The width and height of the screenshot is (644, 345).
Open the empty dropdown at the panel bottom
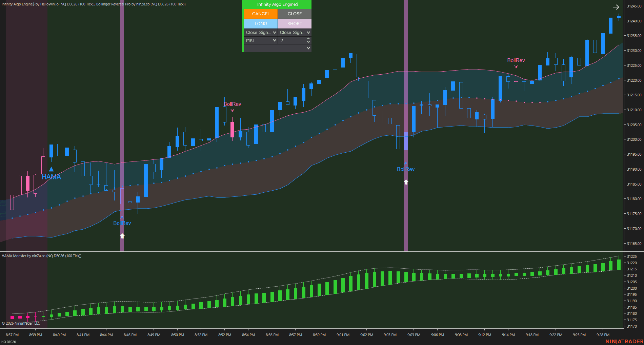click(x=278, y=48)
